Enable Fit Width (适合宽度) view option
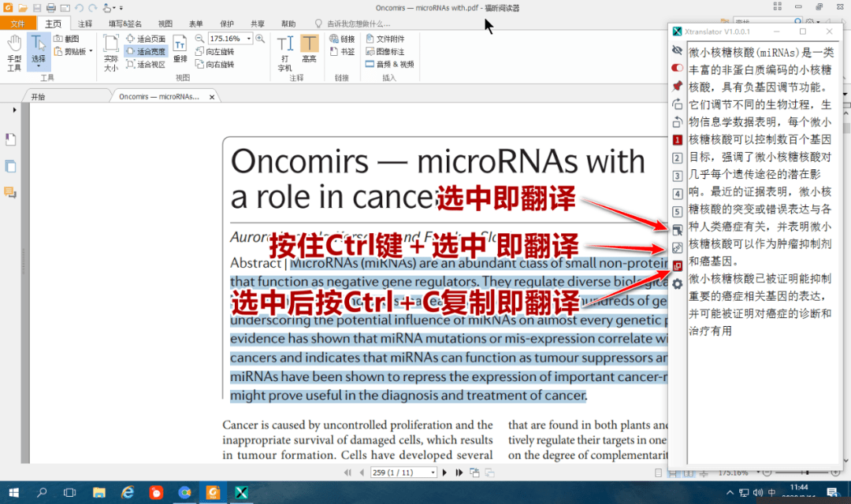The width and height of the screenshot is (851, 504). (x=146, y=51)
